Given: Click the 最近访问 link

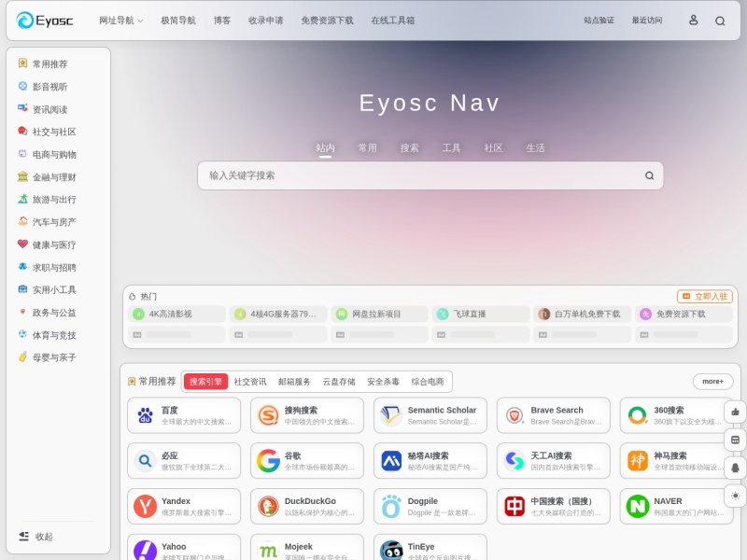Looking at the screenshot, I should click(x=647, y=21).
